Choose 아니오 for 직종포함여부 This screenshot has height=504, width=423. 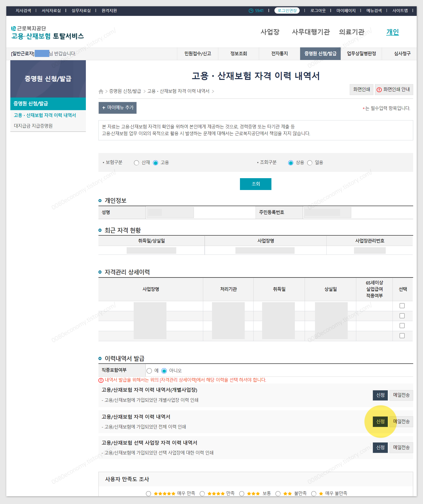coord(164,371)
